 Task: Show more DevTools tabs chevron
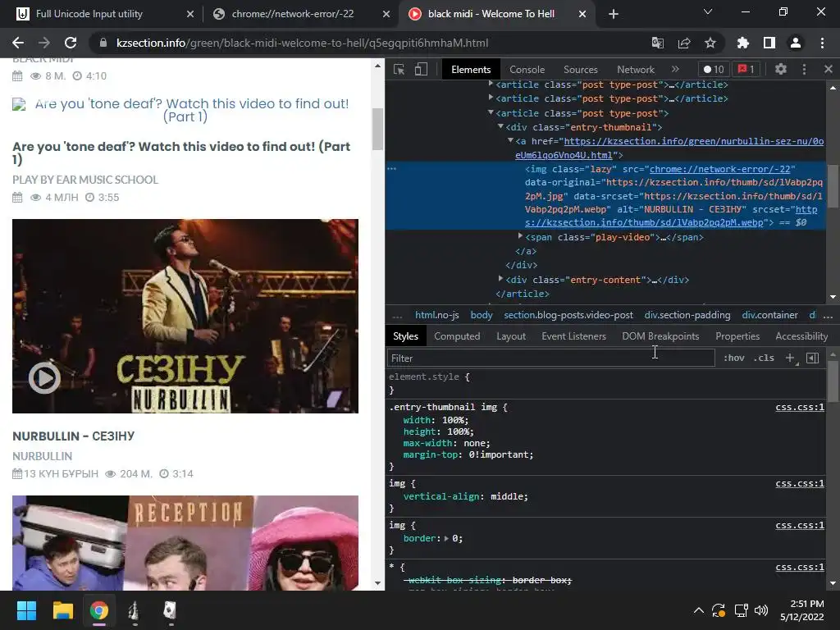[675, 69]
